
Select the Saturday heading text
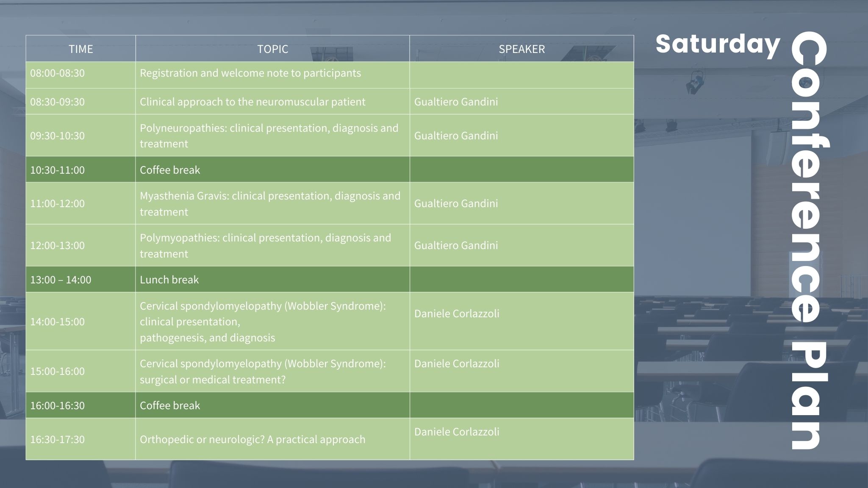pos(717,44)
